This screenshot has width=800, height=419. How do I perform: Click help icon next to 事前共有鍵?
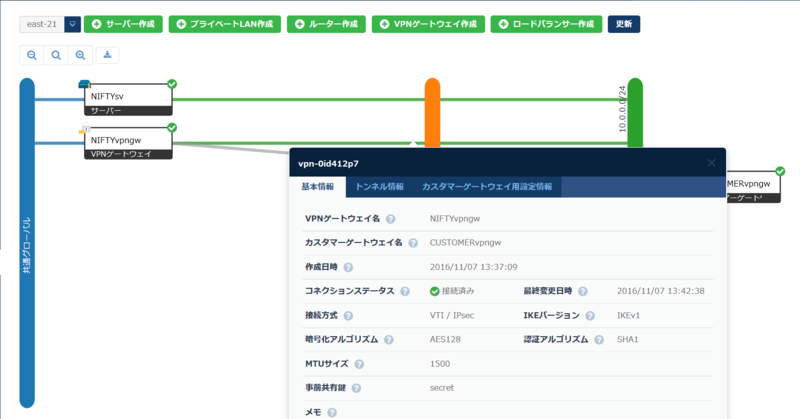[356, 388]
